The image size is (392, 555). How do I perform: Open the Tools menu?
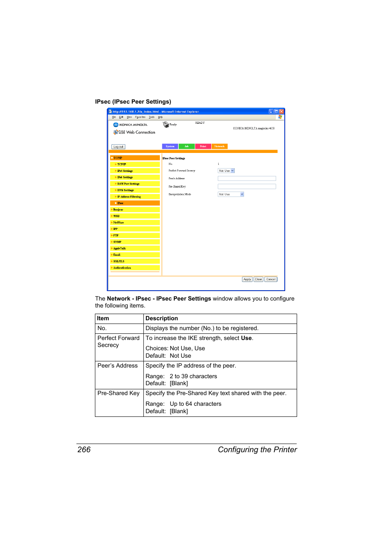[152, 117]
